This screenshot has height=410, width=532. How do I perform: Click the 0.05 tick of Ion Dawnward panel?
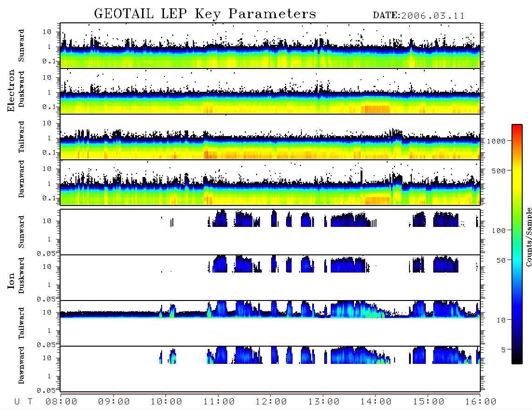pyautogui.click(x=46, y=390)
